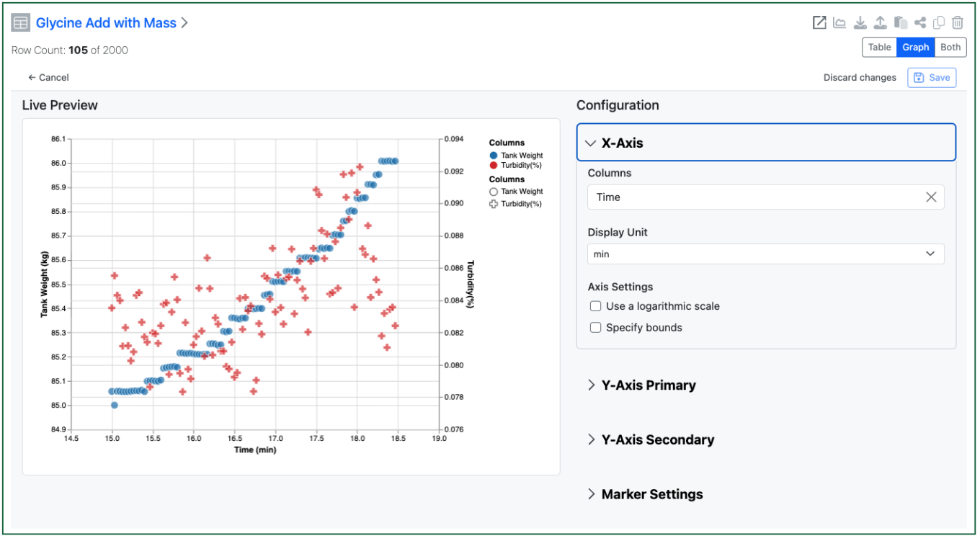Check the Specify bounds option
Screen dimensions: 980x541
pos(595,328)
